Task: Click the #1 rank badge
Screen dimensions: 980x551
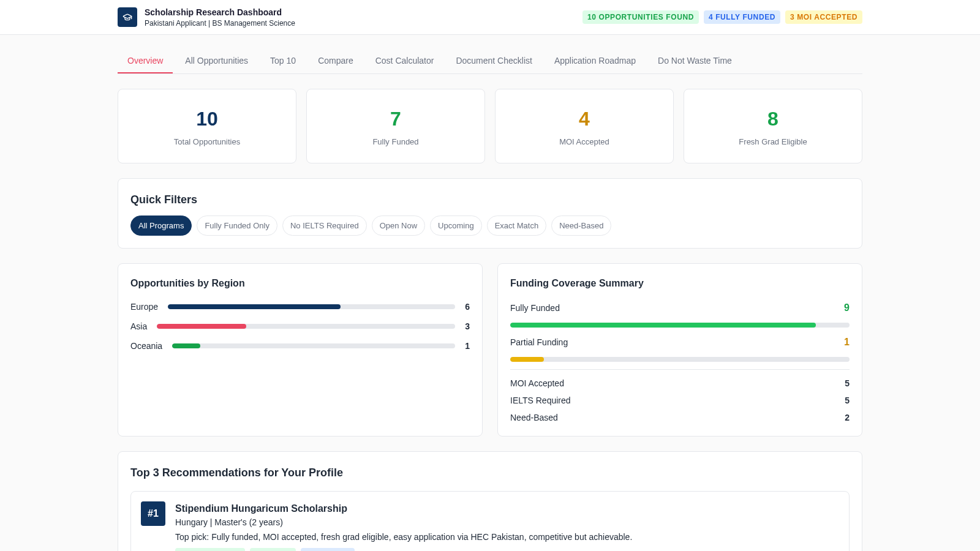Action: coord(153,514)
